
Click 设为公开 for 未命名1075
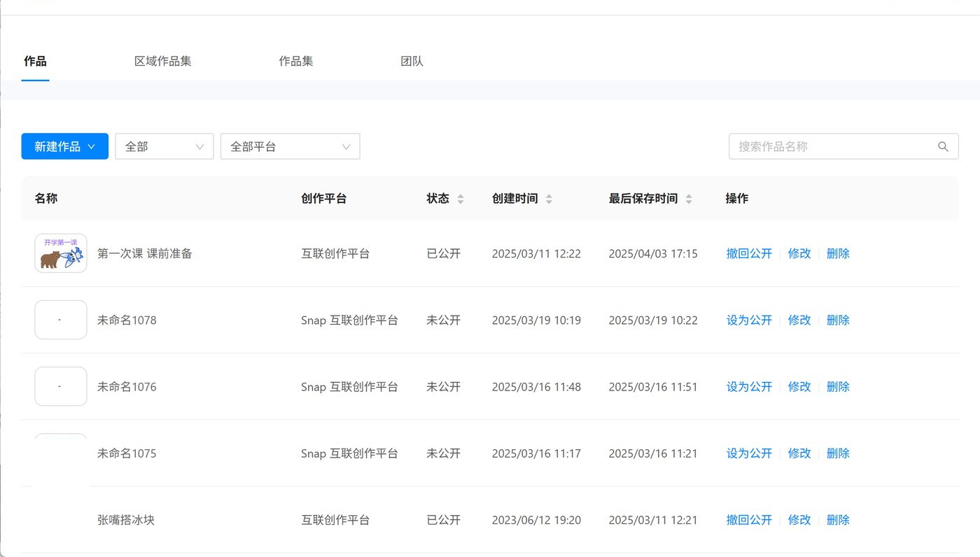[x=749, y=453]
